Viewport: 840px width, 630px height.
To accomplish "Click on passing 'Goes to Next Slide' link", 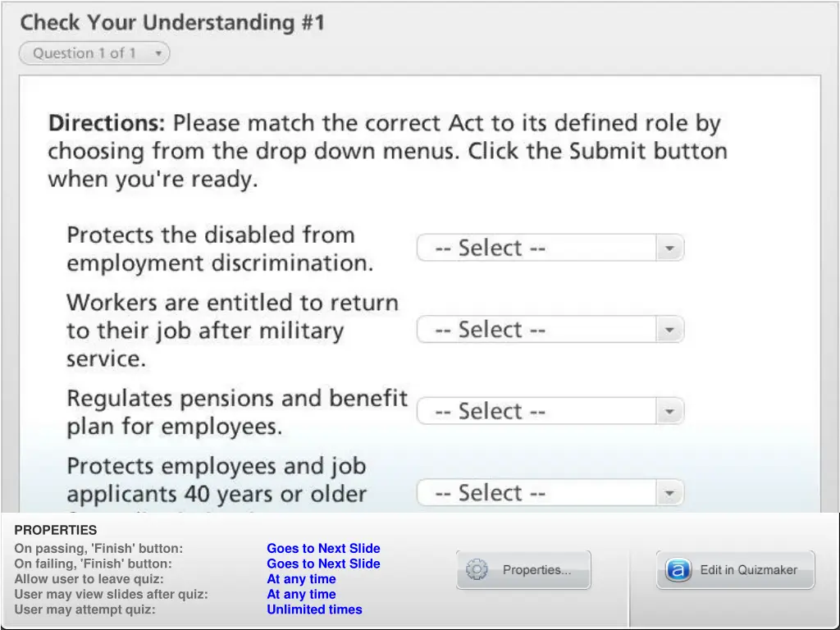I will [x=323, y=548].
